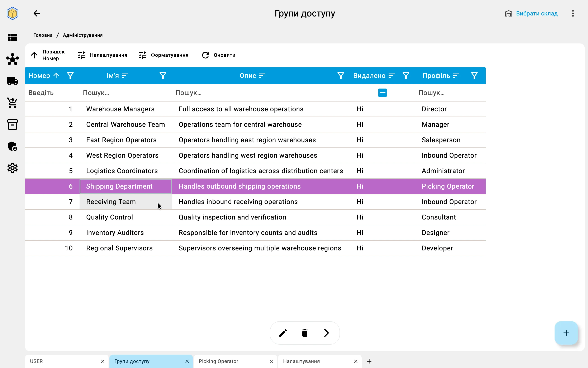Sort by Опис column header

click(252, 76)
